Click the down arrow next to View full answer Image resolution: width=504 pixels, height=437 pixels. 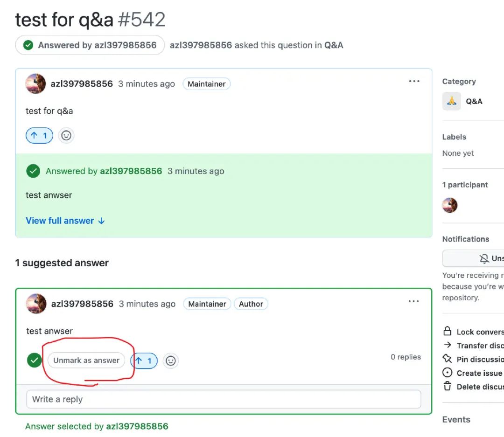pos(101,221)
